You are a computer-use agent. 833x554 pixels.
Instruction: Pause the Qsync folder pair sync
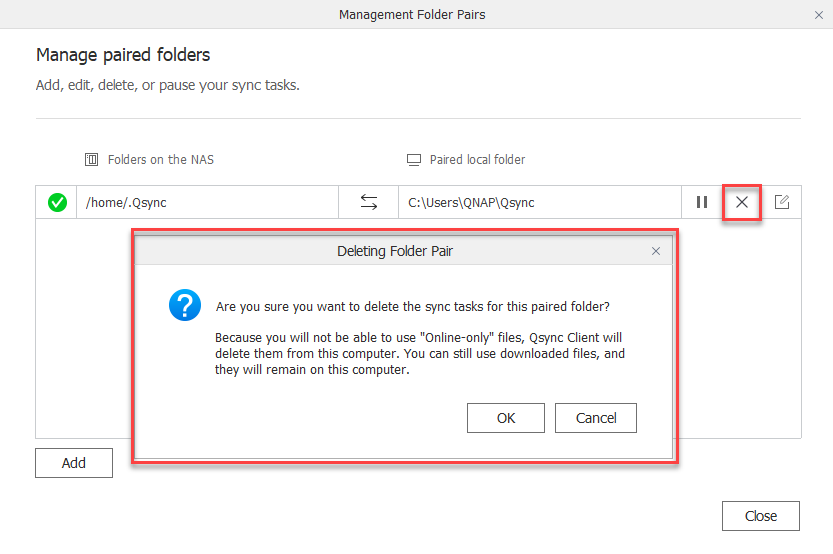point(702,203)
